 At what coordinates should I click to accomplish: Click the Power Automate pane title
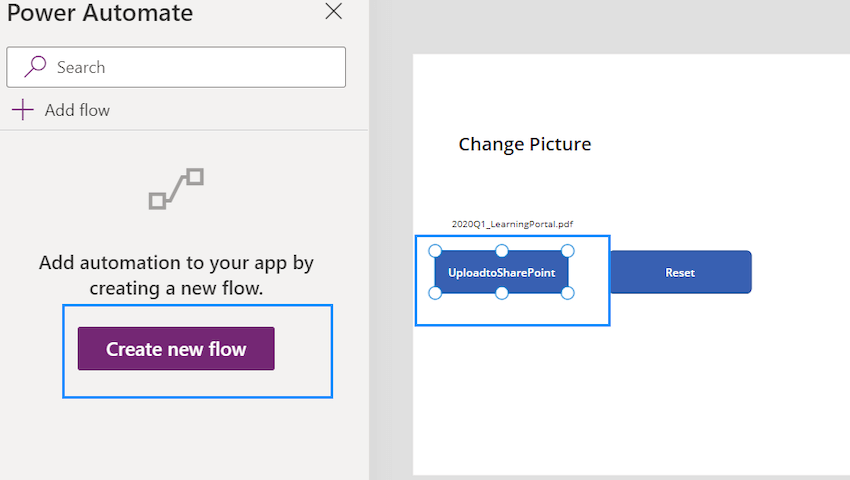(x=100, y=12)
